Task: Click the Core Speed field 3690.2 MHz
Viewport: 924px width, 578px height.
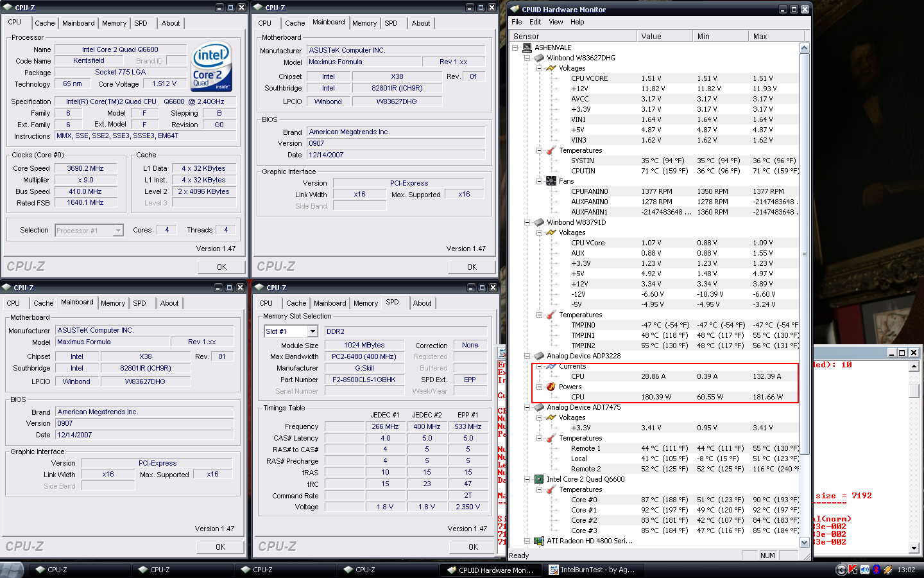Action: pos(85,168)
